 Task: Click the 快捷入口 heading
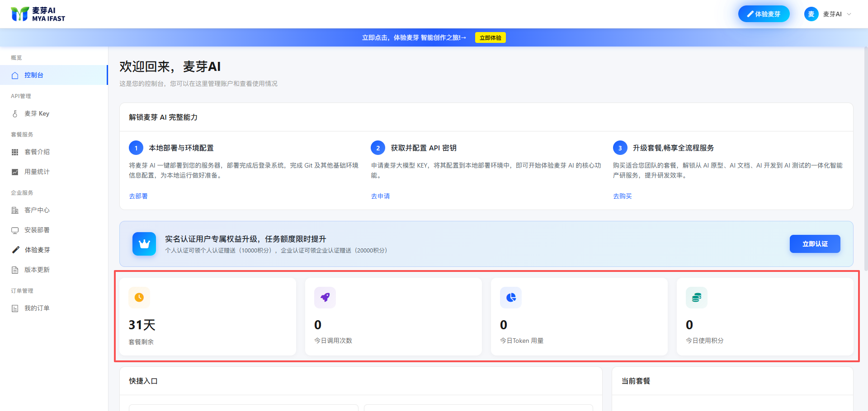click(x=143, y=381)
